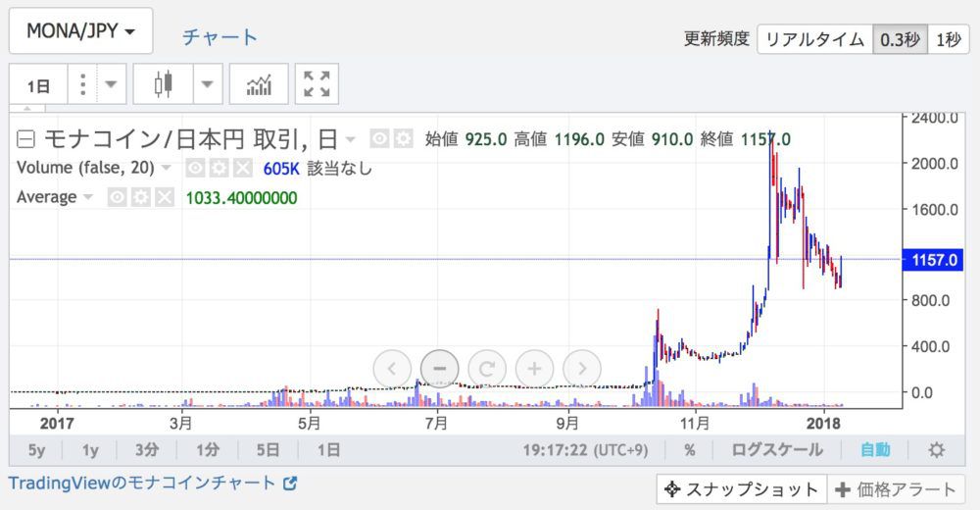Viewport: 980px width, 510px height.
Task: Open the interval options dots menu
Action: click(82, 84)
